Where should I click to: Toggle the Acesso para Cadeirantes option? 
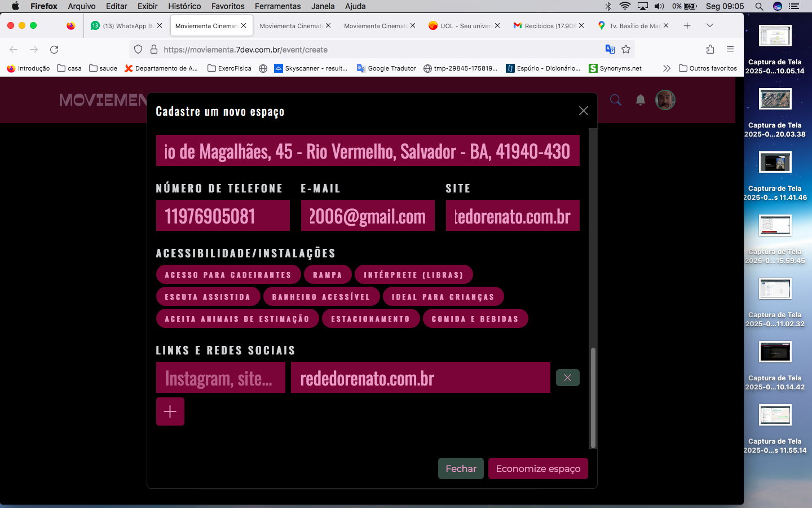228,275
